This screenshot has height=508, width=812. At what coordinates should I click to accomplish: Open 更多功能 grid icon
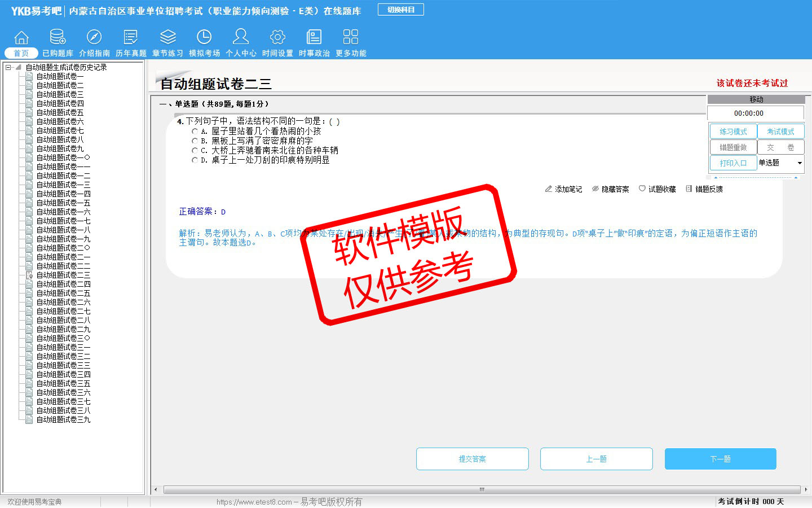351,38
